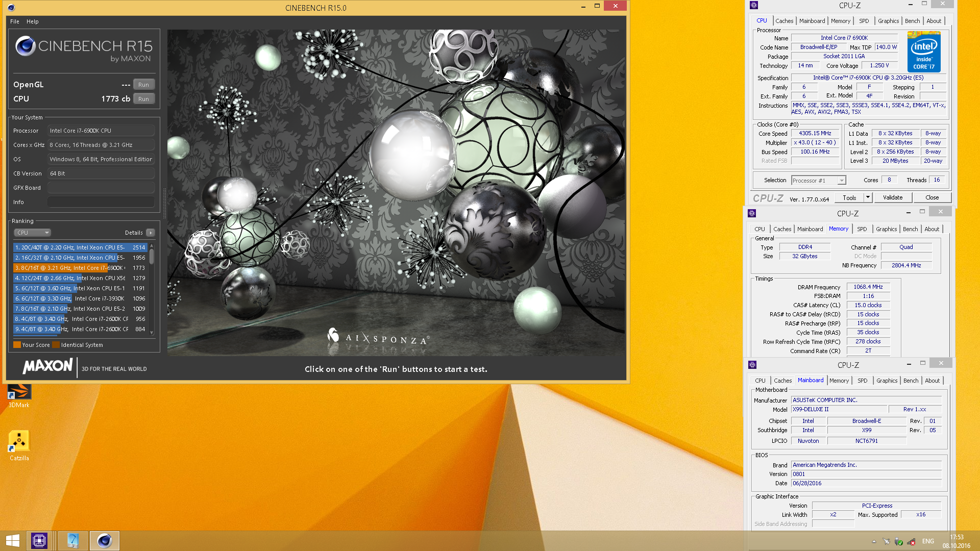Click the Core Speed value 4305.15 MHz
Image resolution: width=980 pixels, height=551 pixels.
coord(815,133)
